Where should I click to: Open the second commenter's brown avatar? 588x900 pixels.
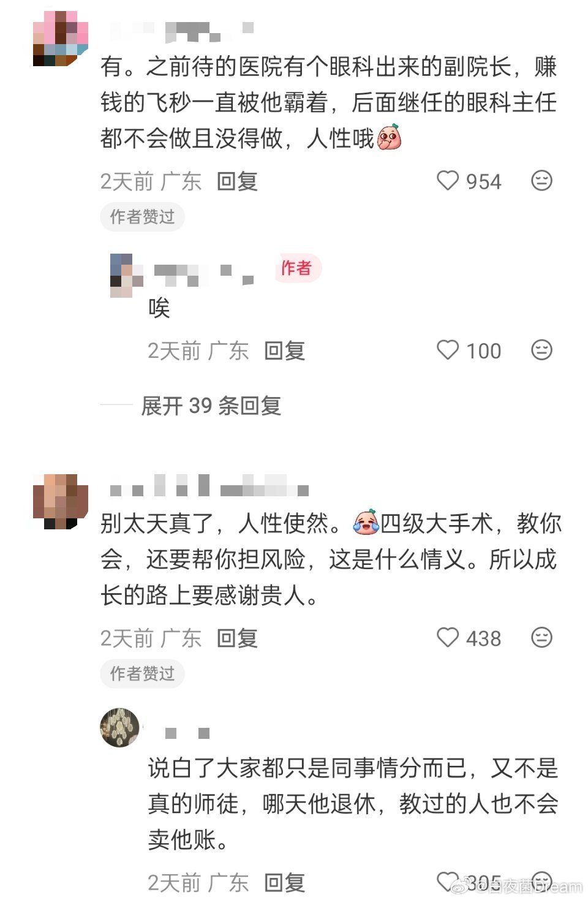[60, 501]
